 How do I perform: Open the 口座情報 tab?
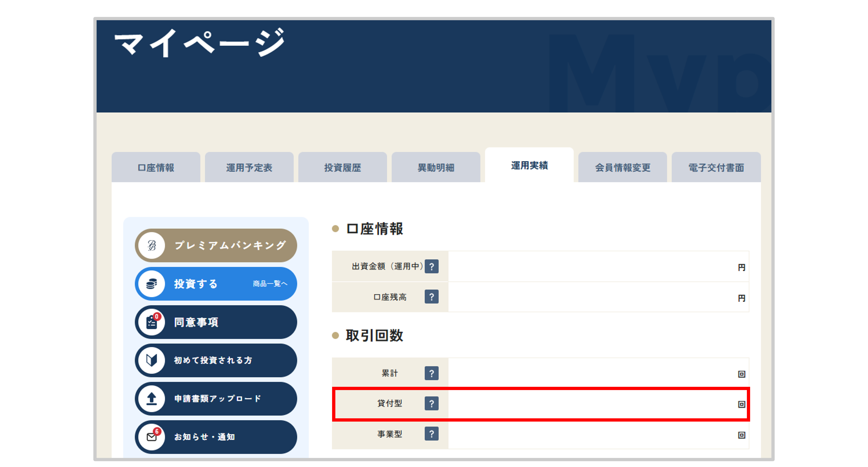tap(156, 167)
